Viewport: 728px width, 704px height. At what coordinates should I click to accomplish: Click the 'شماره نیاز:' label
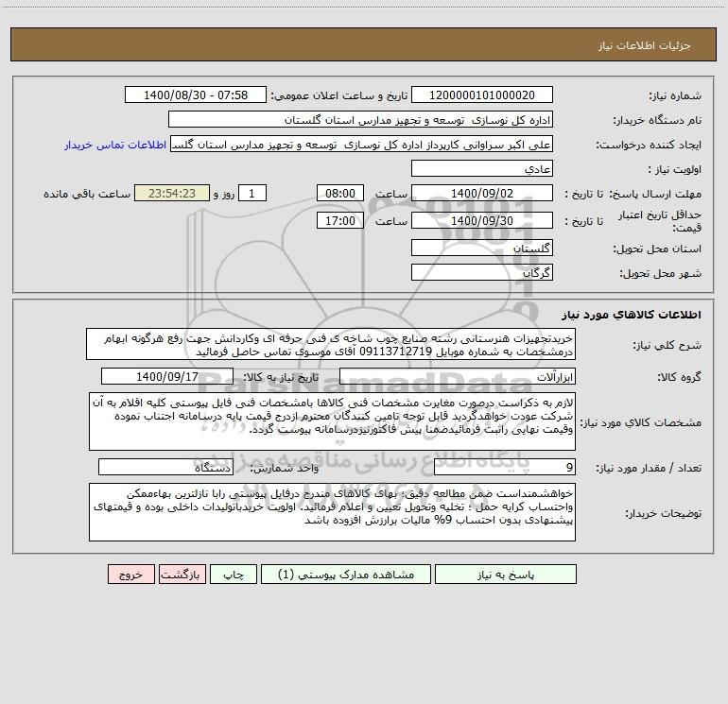pos(675,95)
